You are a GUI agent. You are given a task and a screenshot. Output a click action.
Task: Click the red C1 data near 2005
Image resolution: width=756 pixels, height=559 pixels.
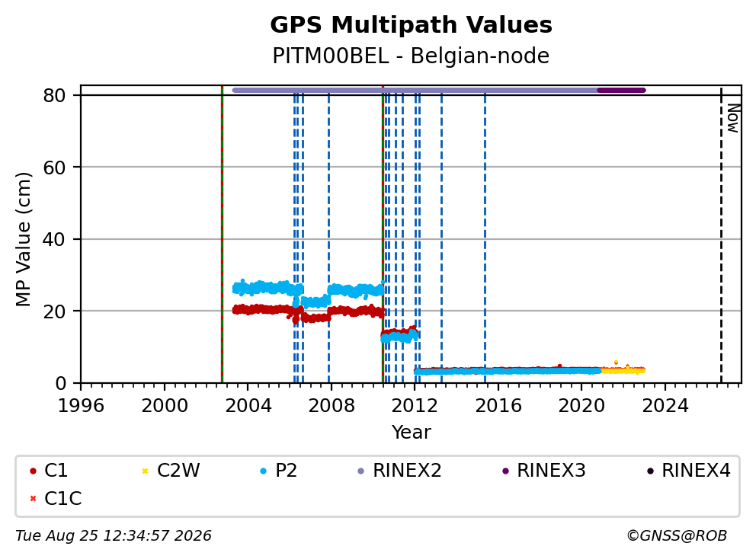268,310
